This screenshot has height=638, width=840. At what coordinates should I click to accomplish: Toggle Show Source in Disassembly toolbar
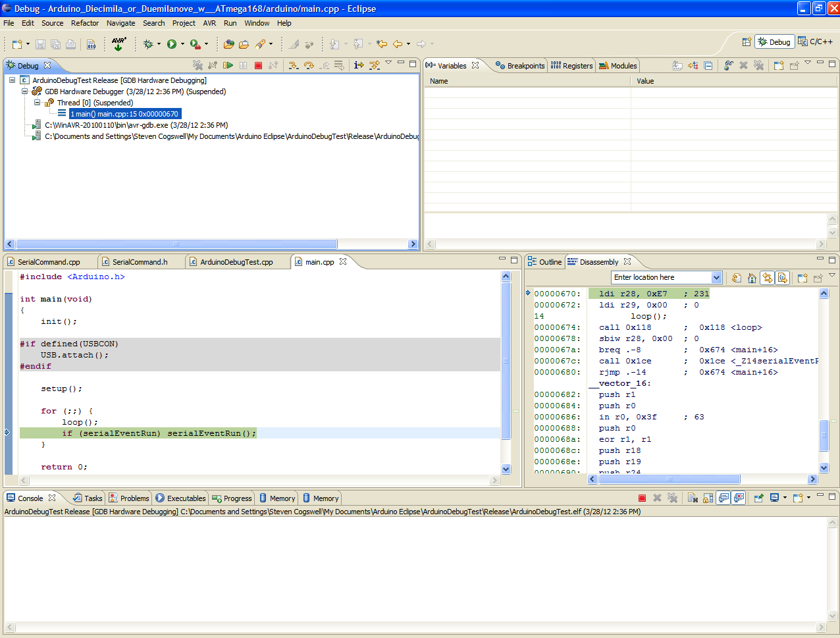coord(782,278)
